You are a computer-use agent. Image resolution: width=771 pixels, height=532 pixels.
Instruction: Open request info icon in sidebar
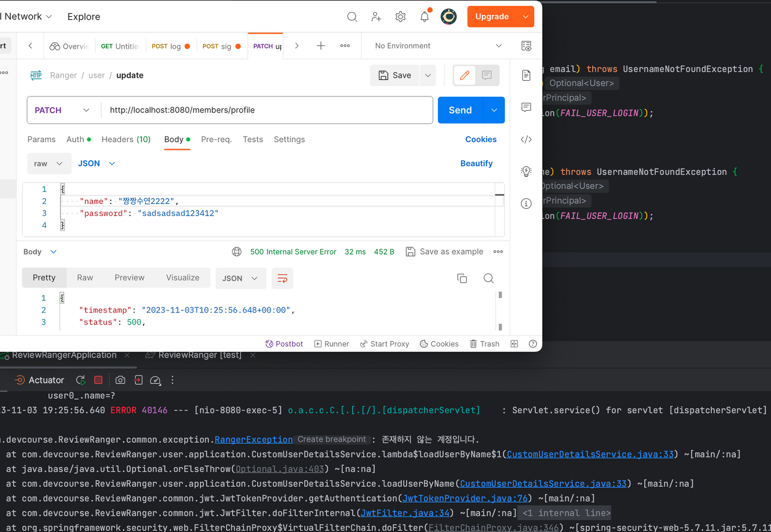[526, 203]
